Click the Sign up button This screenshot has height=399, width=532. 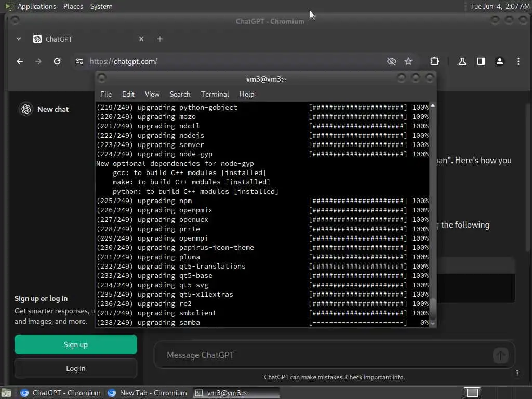point(76,344)
